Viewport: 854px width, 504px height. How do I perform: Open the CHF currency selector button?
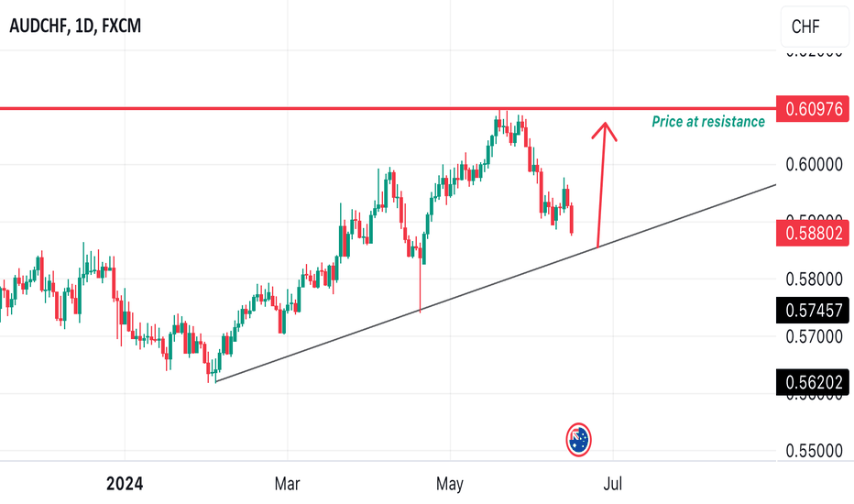[x=815, y=27]
